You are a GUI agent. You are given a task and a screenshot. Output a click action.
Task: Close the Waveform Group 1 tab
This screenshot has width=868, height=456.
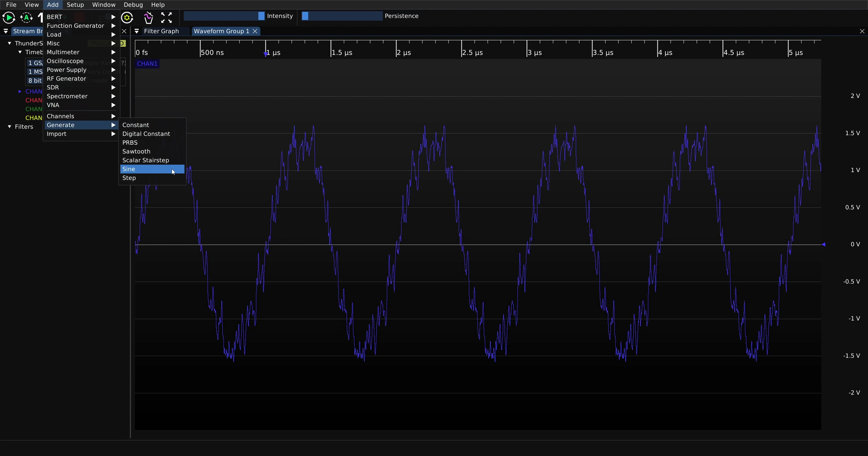click(255, 31)
